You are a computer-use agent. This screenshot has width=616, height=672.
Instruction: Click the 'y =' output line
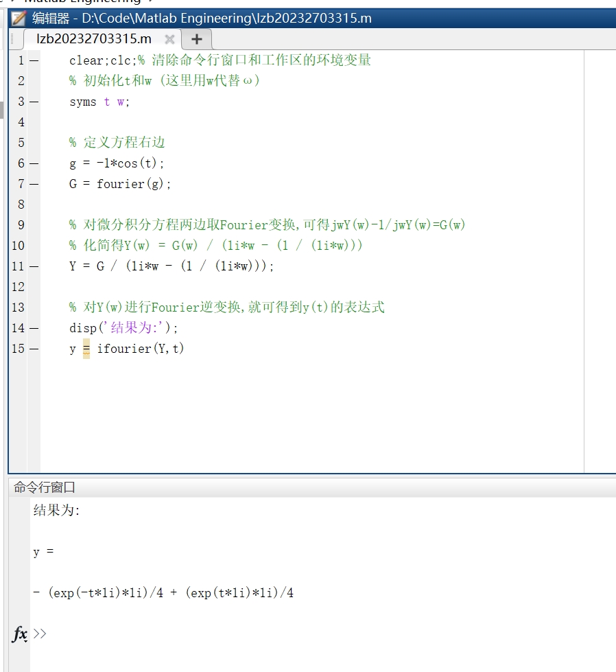pyautogui.click(x=43, y=552)
